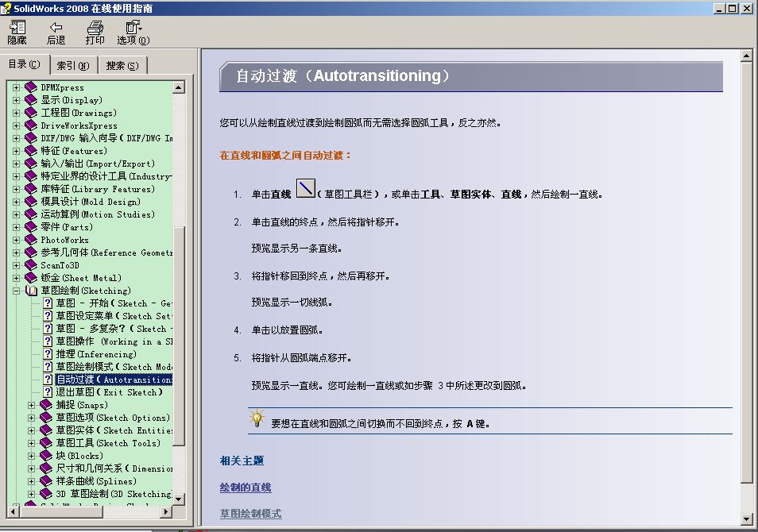
Task: Click the PhotoWorks book icon
Action: pos(31,240)
